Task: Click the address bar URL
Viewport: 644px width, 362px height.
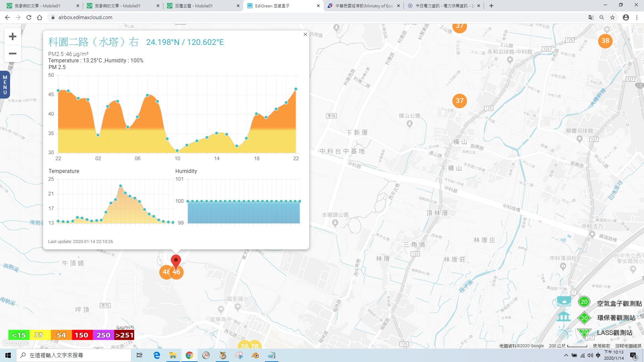Action: coord(85,17)
